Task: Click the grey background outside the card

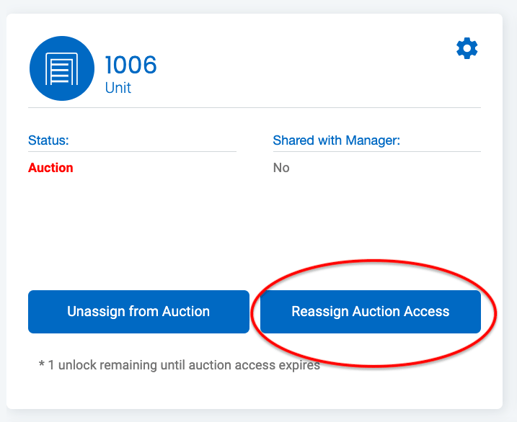Action: (511, 213)
